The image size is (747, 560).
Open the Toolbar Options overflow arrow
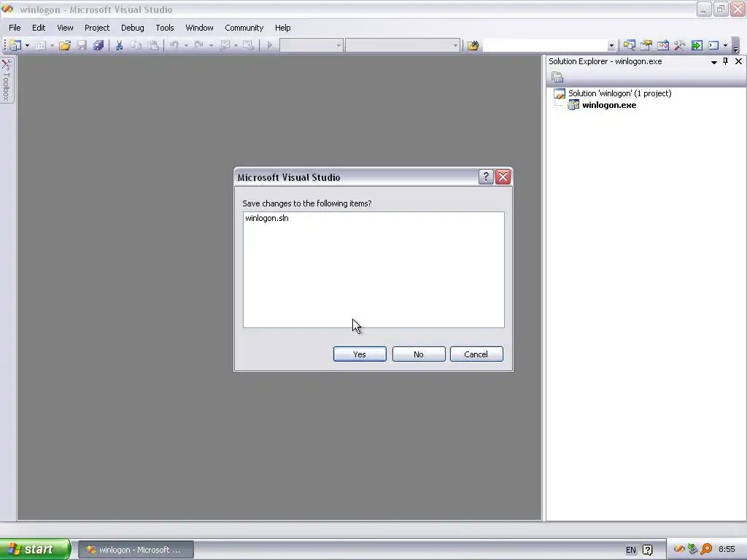[x=735, y=46]
